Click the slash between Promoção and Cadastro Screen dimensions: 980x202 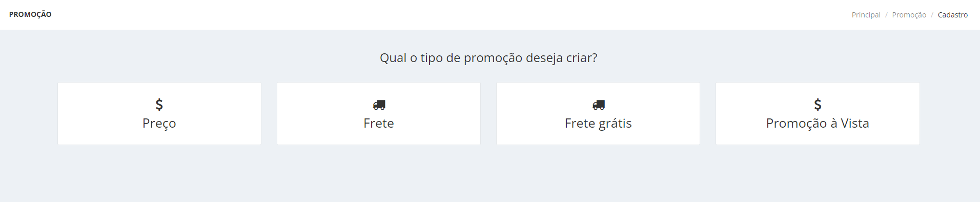[x=932, y=15]
